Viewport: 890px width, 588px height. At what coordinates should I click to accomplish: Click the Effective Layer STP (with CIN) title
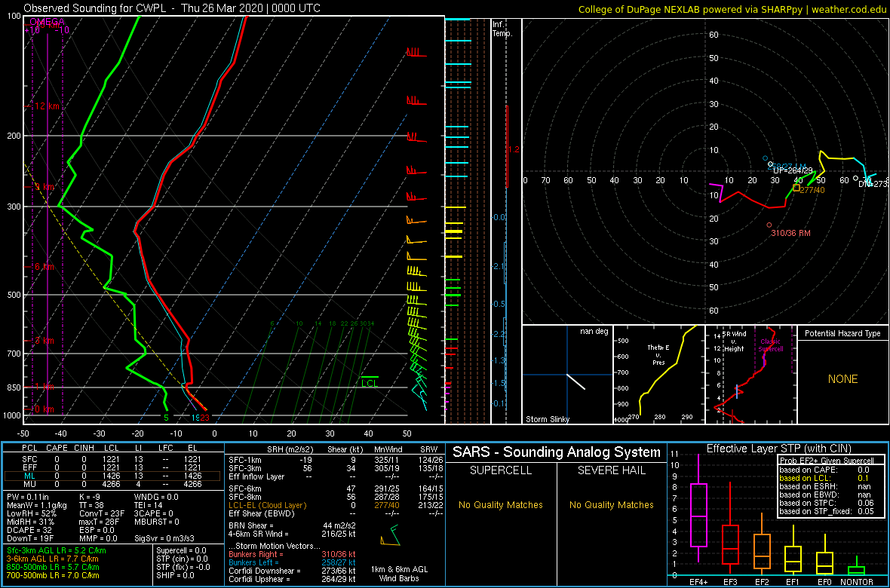(778, 449)
